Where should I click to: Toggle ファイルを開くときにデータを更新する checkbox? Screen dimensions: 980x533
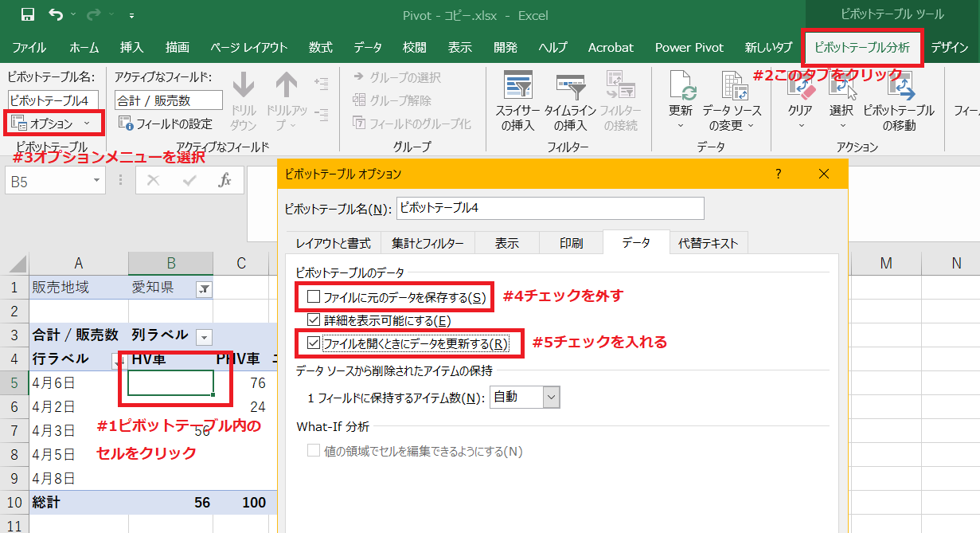click(x=314, y=344)
